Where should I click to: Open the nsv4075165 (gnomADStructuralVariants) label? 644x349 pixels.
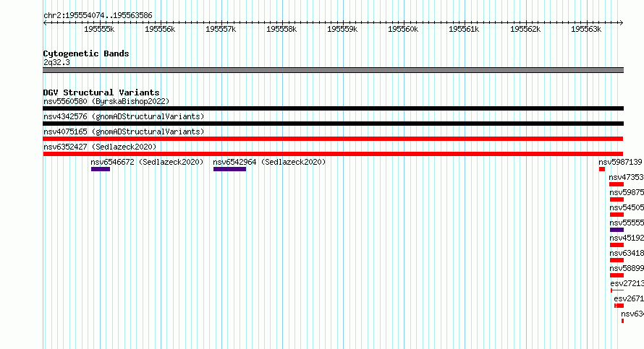tap(124, 132)
